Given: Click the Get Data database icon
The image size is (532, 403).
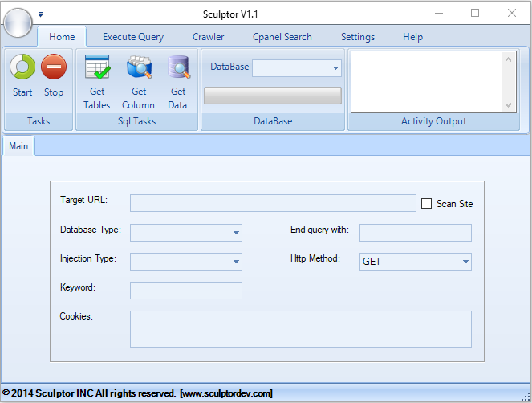Looking at the screenshot, I should tap(177, 69).
